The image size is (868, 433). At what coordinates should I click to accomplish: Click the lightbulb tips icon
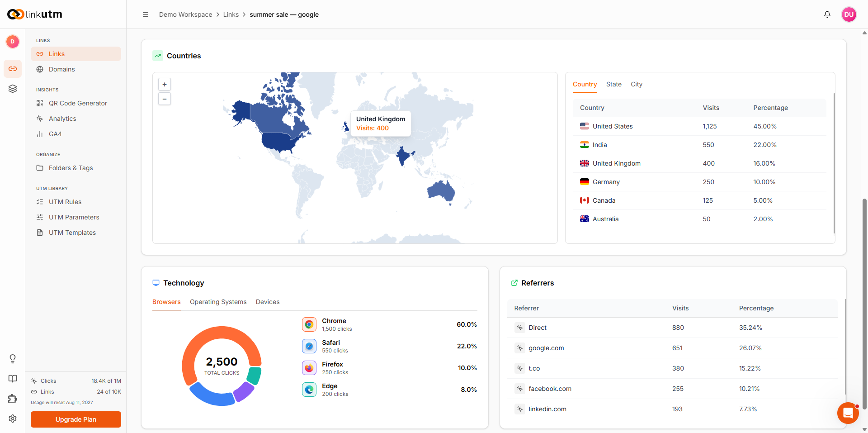click(13, 359)
